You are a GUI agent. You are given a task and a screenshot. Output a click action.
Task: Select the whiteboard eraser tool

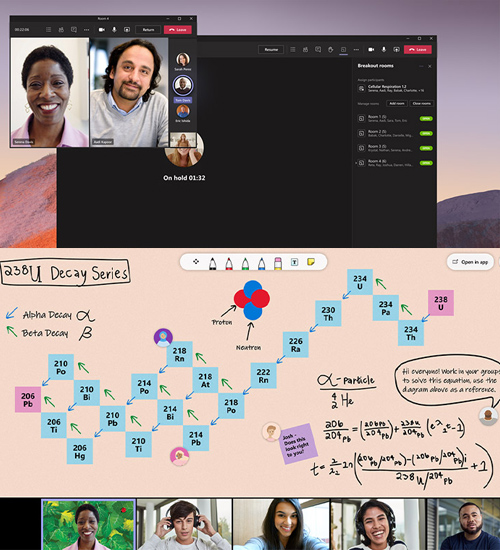point(278,263)
